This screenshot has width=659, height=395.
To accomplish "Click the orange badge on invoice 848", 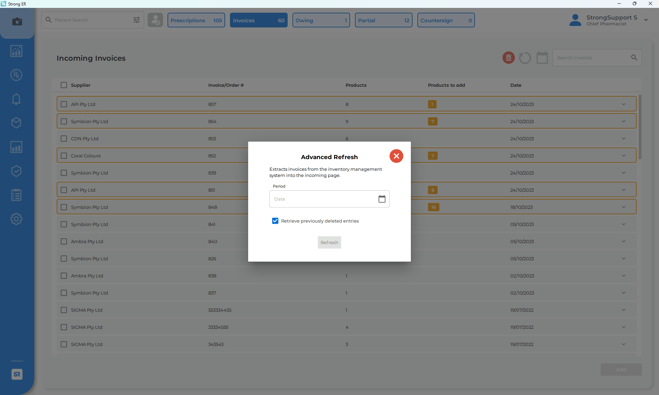I will click(433, 207).
